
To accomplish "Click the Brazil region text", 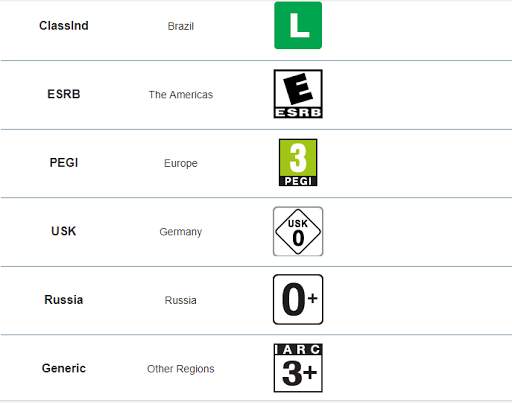I will [x=181, y=26].
